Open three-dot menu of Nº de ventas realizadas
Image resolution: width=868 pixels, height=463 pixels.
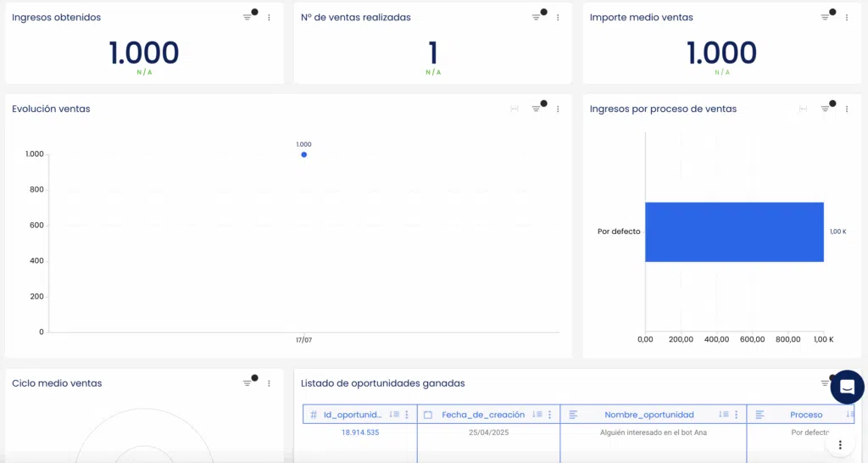tap(558, 18)
